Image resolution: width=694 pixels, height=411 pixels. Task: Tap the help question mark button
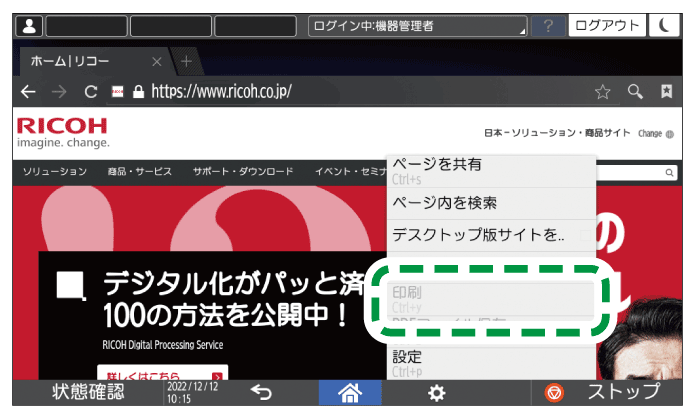point(548,26)
